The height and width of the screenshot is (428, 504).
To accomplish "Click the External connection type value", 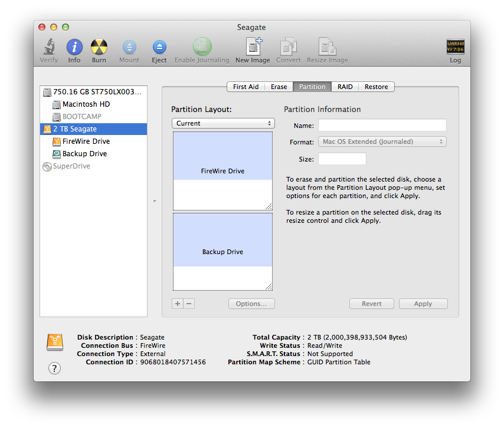I will [153, 354].
